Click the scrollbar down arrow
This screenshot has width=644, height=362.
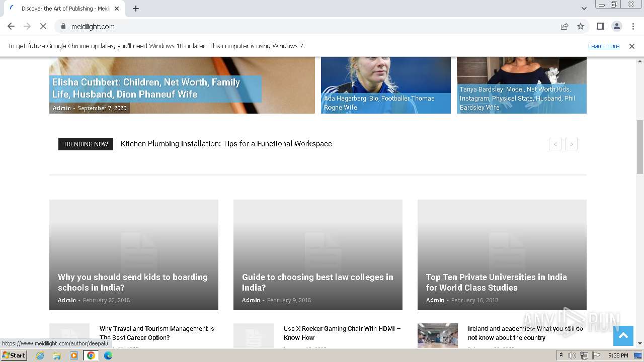(x=640, y=344)
